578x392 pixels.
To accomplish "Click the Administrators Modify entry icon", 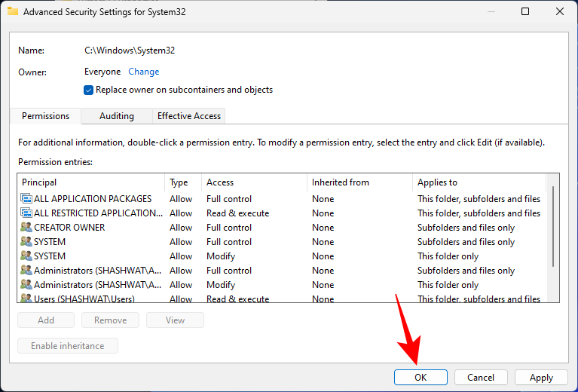I will 26,285.
